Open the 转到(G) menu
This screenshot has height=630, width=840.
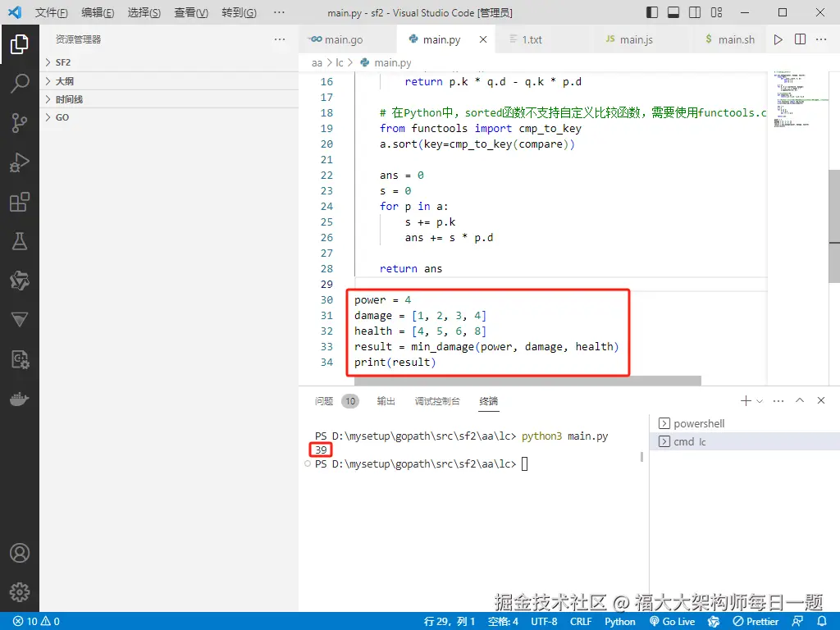(239, 12)
